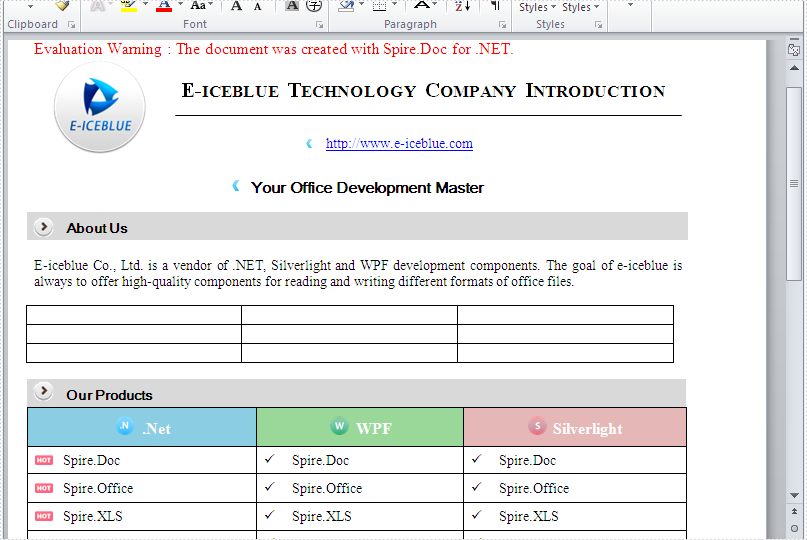Open the Quick Styles gallery dropdown

tap(537, 7)
